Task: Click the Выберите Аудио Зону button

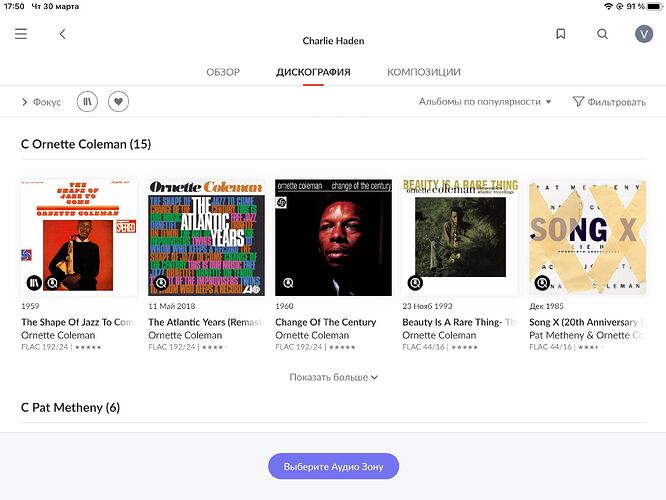Action: coord(333,466)
